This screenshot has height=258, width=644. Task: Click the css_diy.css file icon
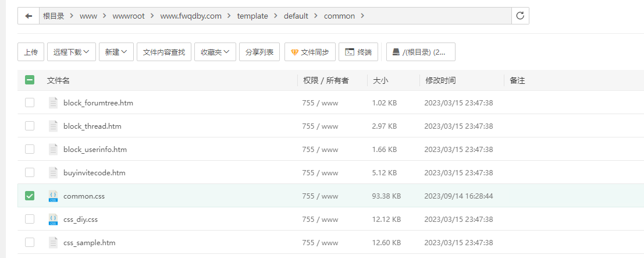[53, 220]
